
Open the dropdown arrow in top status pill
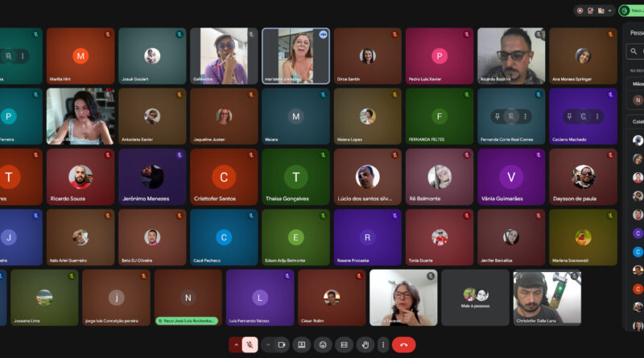pyautogui.click(x=610, y=10)
